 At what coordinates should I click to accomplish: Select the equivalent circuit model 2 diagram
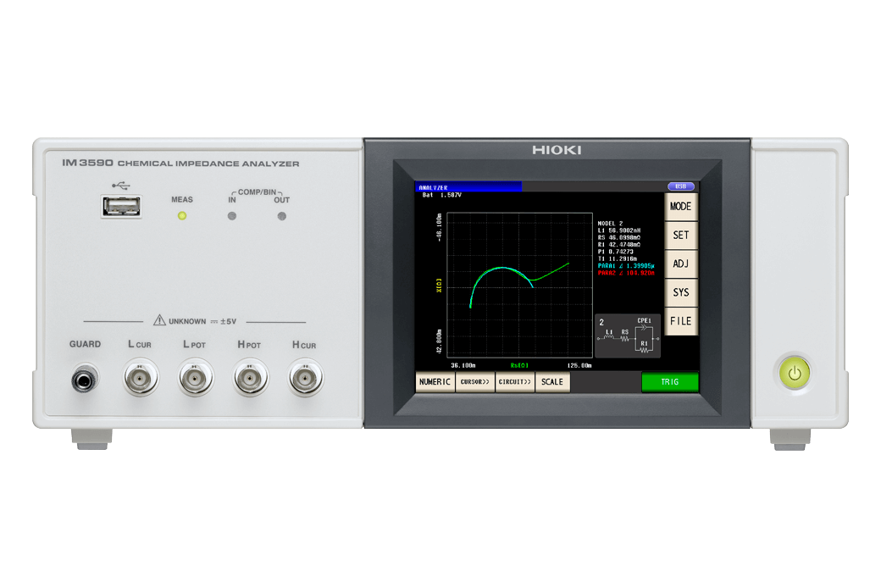click(x=628, y=336)
